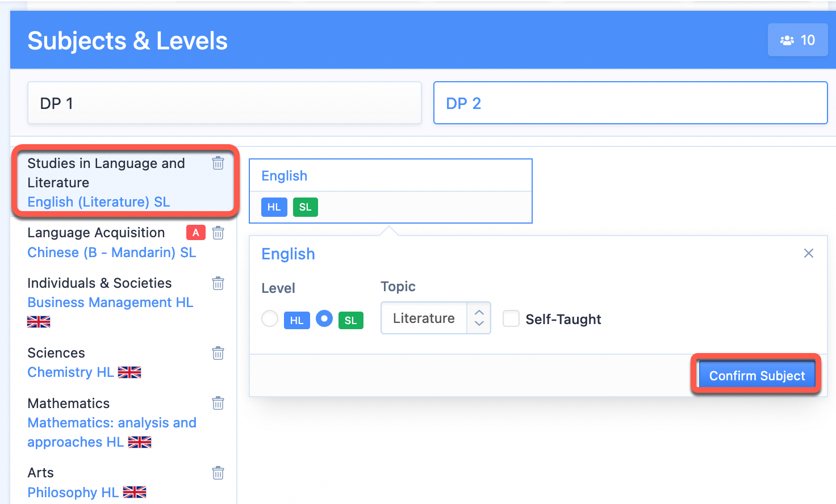Remove the Language Acquisition subject via trash icon
Viewport: 836px width, 504px height.
218,233
